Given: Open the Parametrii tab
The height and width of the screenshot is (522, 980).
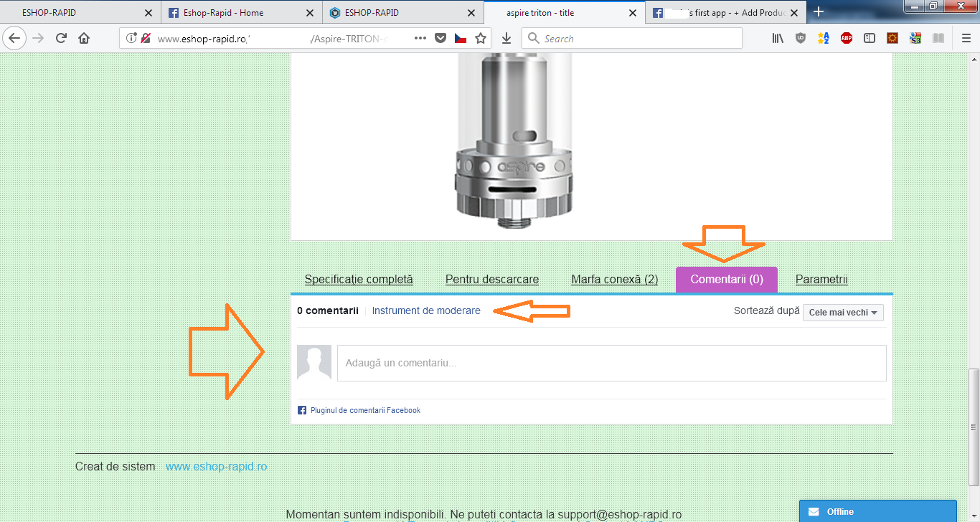Looking at the screenshot, I should coord(821,280).
